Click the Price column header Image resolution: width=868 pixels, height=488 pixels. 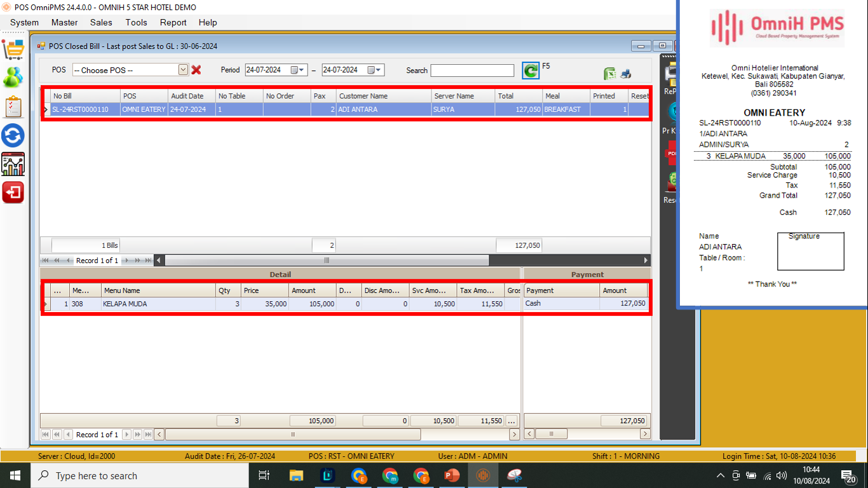[x=265, y=290]
